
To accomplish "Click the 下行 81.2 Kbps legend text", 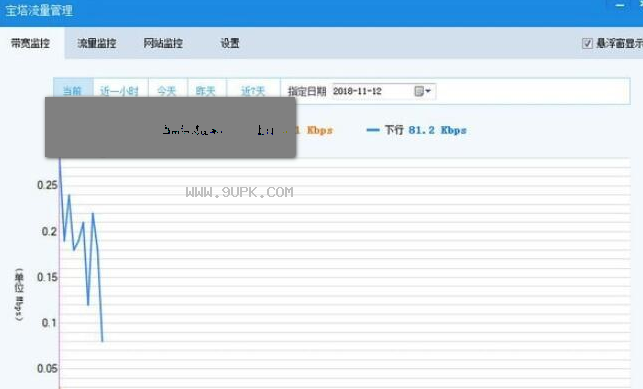I will pos(426,130).
